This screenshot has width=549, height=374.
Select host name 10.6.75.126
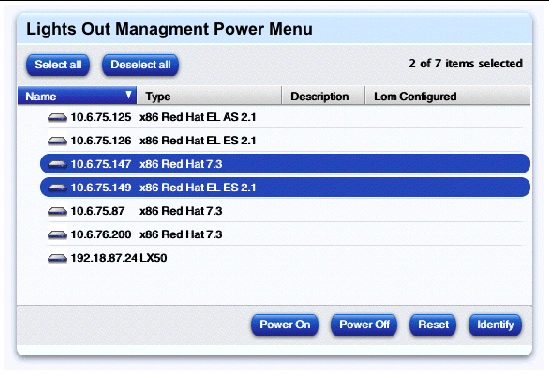pyautogui.click(x=101, y=140)
